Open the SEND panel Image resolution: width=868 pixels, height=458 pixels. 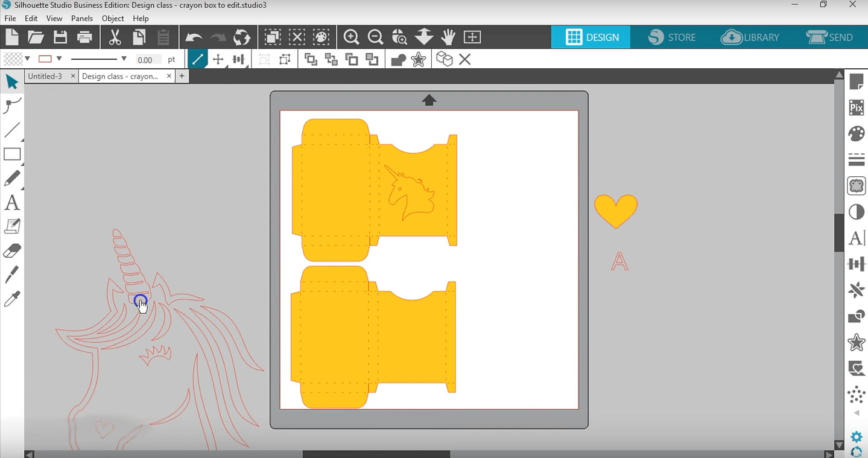(830, 37)
